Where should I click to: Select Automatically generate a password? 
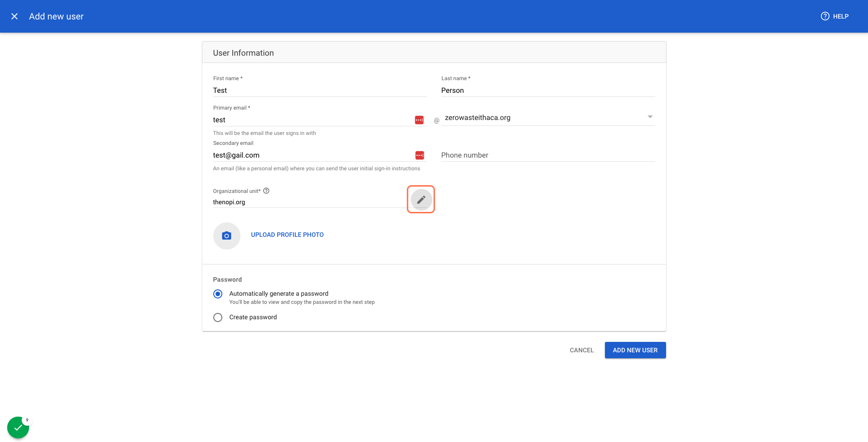pos(218,294)
